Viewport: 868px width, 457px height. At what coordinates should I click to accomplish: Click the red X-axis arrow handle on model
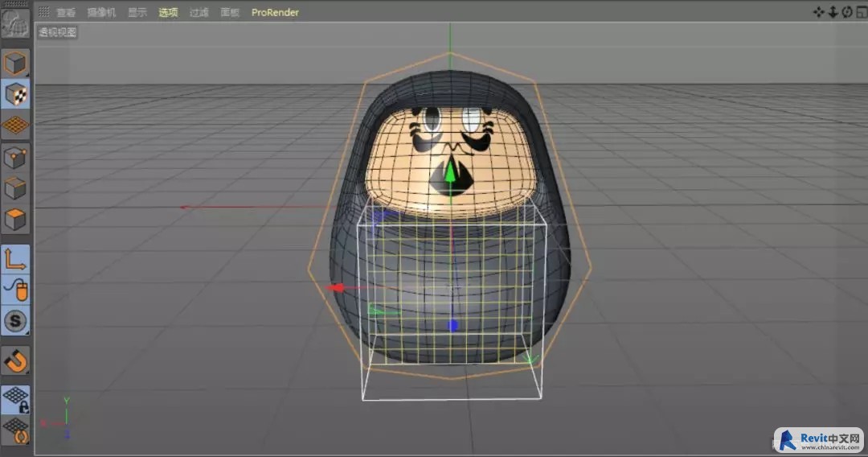335,287
